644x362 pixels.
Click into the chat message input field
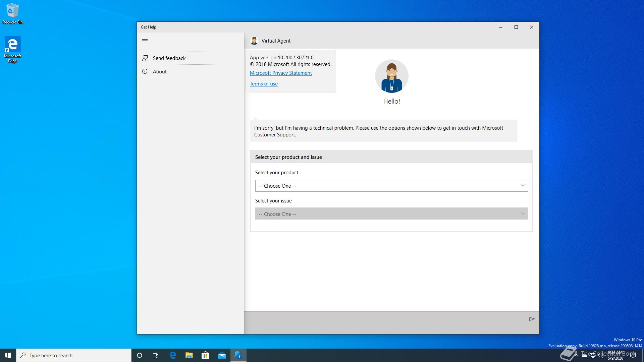point(385,322)
